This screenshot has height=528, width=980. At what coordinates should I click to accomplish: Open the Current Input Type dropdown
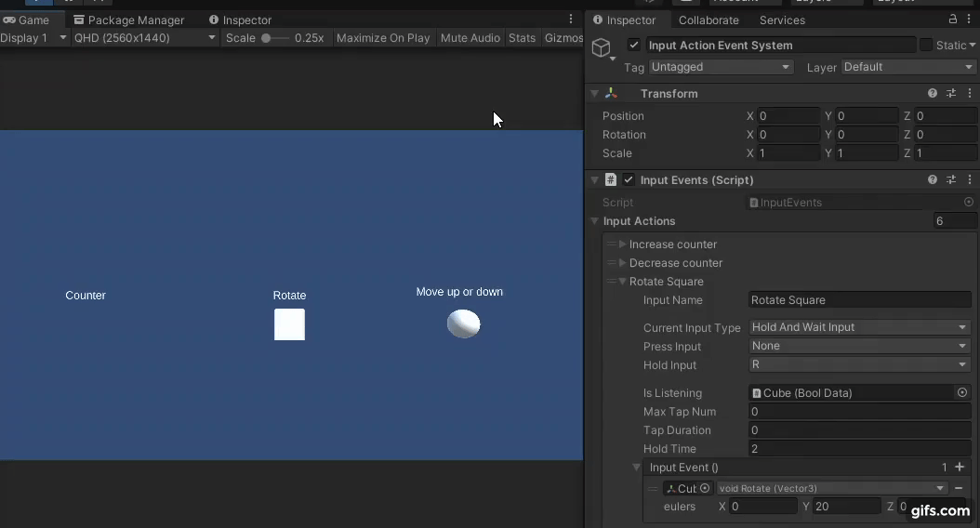pyautogui.click(x=859, y=327)
